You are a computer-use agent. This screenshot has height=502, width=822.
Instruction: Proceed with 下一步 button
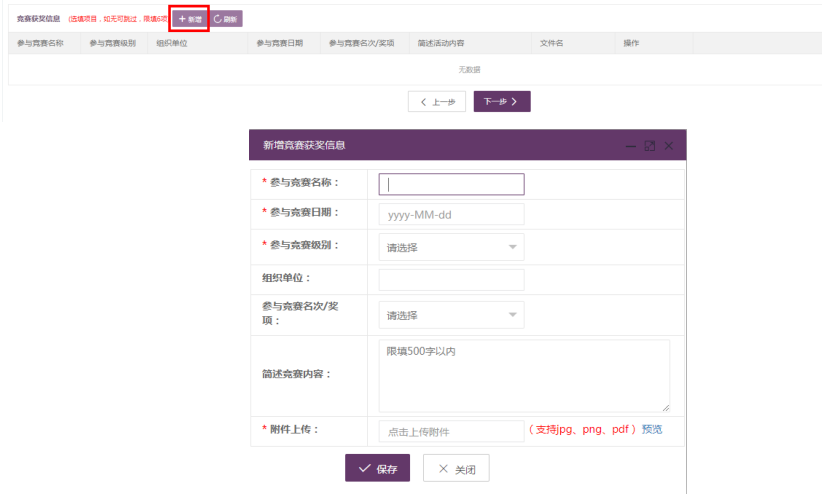pos(501,102)
